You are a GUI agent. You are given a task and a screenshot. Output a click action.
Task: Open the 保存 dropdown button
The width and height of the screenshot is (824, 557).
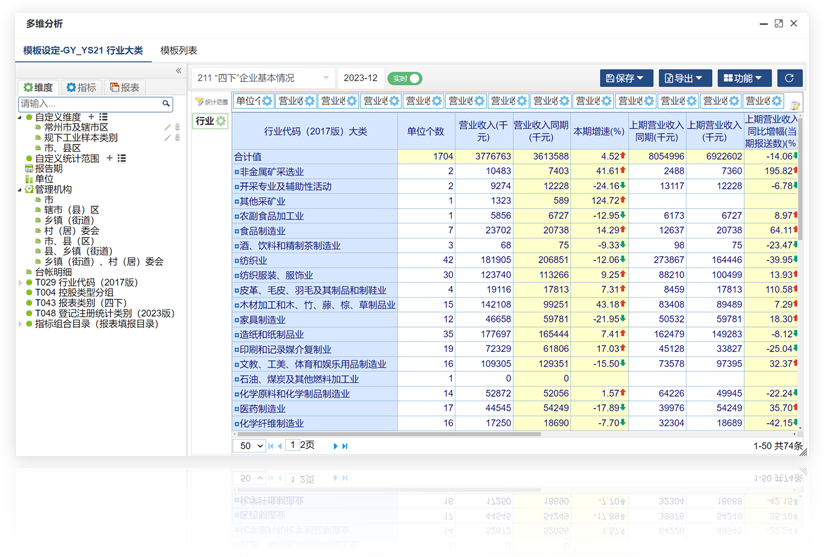pos(627,78)
